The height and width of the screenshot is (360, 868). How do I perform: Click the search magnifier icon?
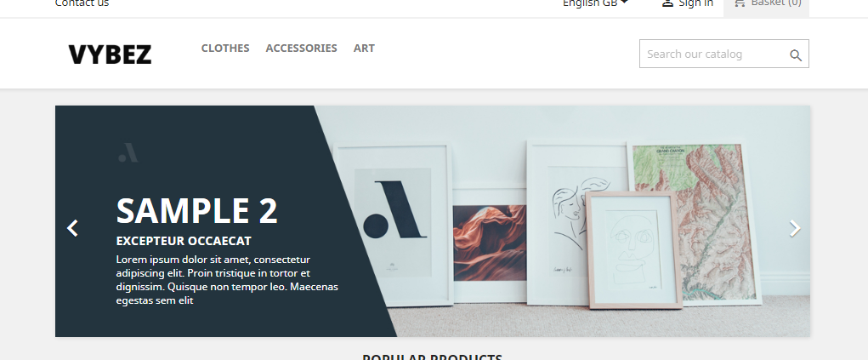tap(796, 54)
